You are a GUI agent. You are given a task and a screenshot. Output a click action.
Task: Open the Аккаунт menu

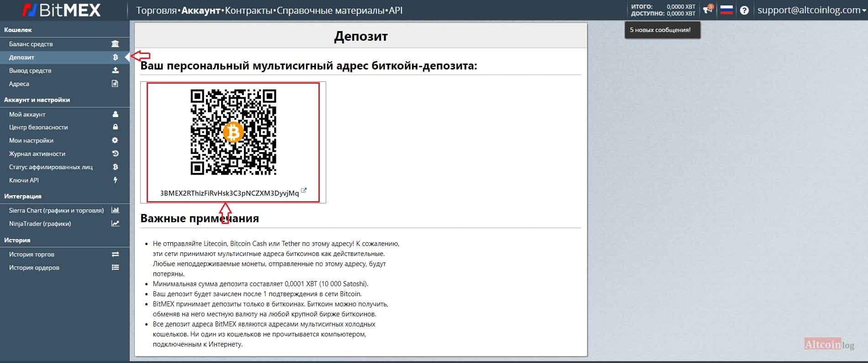pos(201,10)
